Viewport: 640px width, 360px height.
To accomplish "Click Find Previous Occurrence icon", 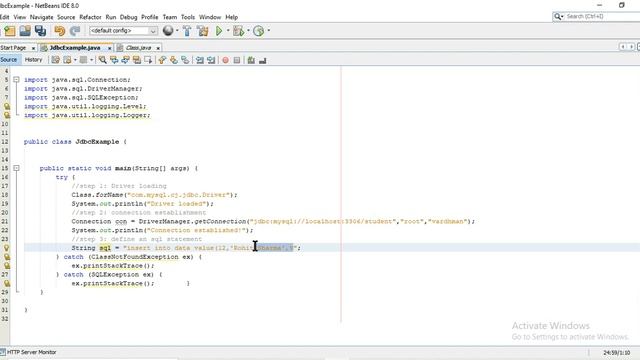I will [114, 60].
